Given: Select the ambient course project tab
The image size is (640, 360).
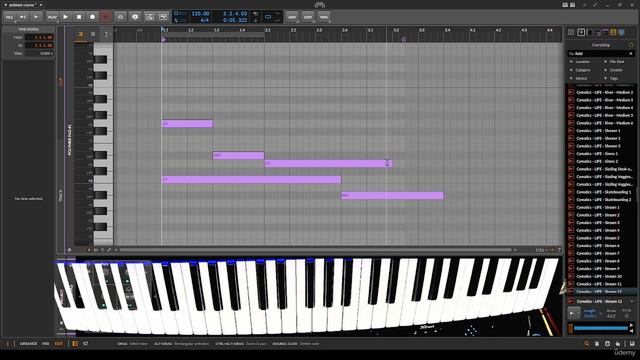Looking at the screenshot, I should point(23,5).
